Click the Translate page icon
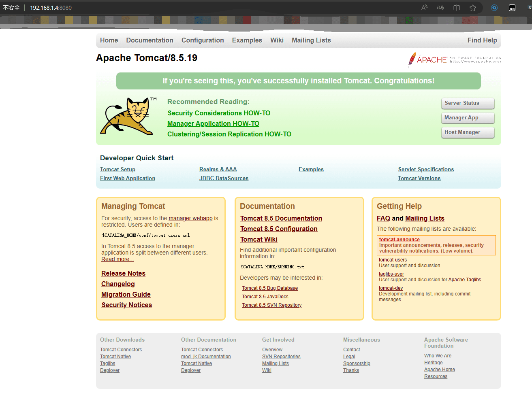Image resolution: width=532 pixels, height=393 pixels. [440, 8]
